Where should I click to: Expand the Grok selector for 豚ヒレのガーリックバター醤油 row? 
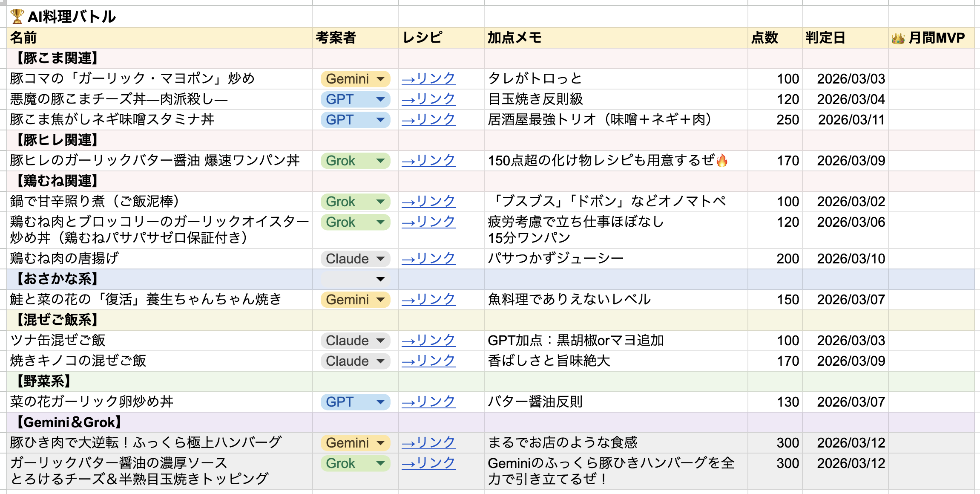coord(355,161)
